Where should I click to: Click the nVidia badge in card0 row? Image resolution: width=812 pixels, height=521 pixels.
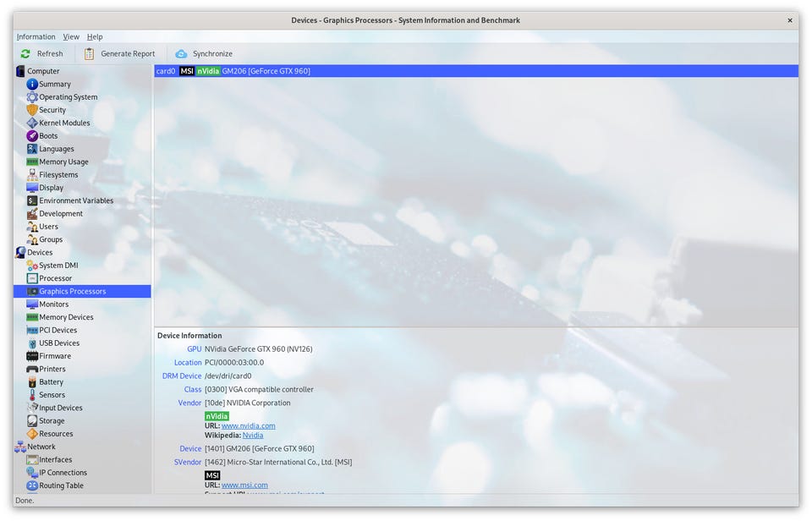(x=208, y=71)
